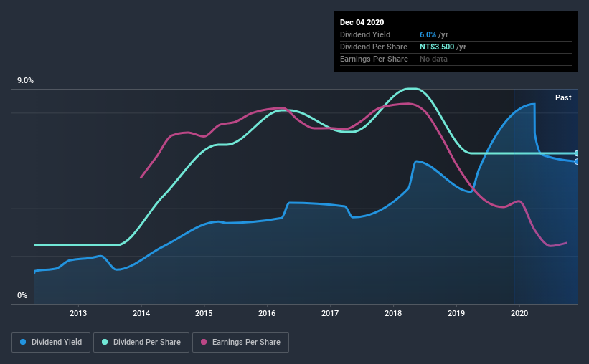The width and height of the screenshot is (589, 364).
Task: Click the Dividend Yield line endpoint marker
Action: (x=577, y=162)
